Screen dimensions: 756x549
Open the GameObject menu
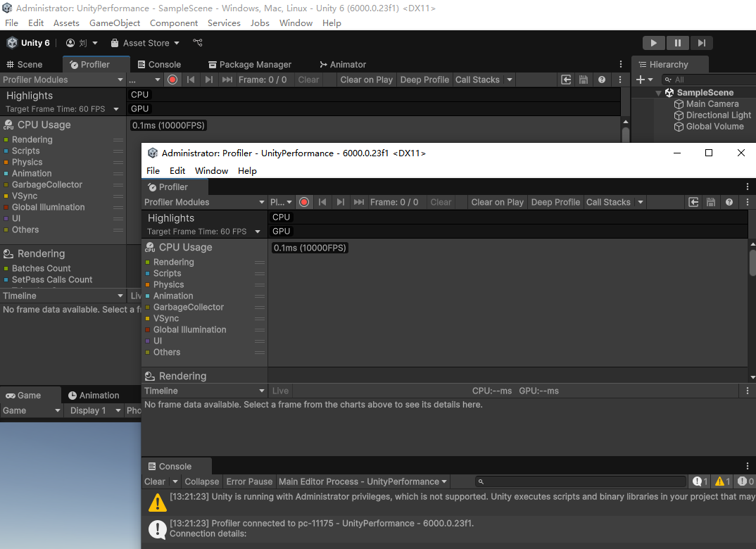tap(115, 23)
